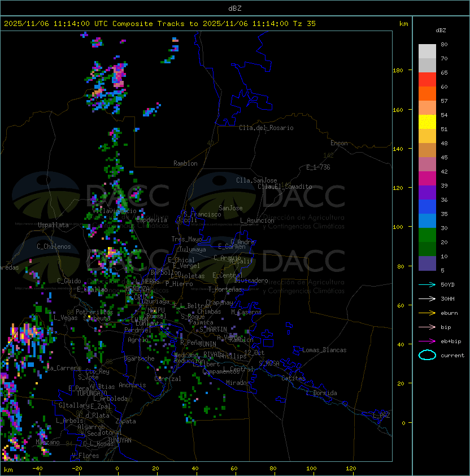
Task: Click the Potrerillos place label
Action: (x=94, y=312)
